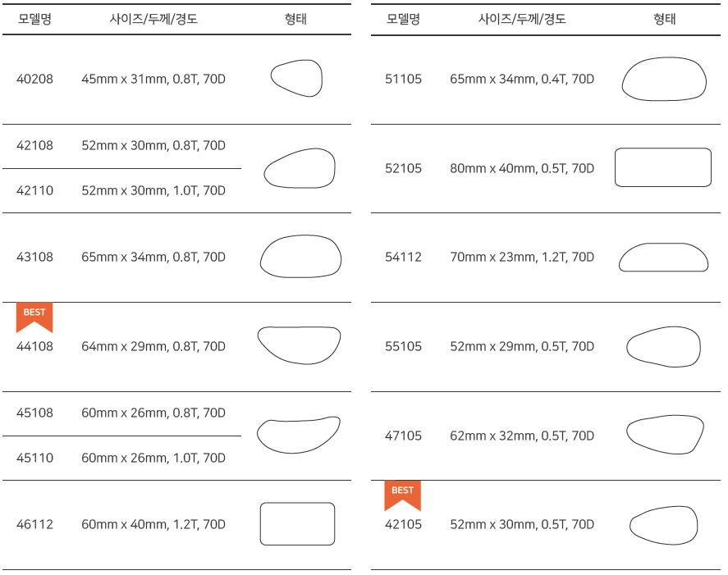The image size is (728, 575).
Task: Click the right 사이즈/두께/경도 column header
Action: point(522,19)
